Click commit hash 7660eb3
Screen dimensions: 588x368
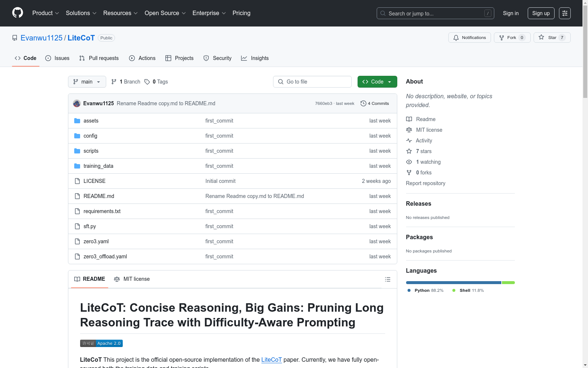323,103
